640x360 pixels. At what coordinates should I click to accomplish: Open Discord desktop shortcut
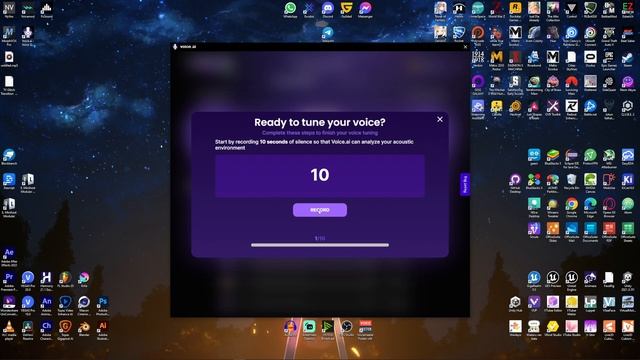click(x=328, y=10)
